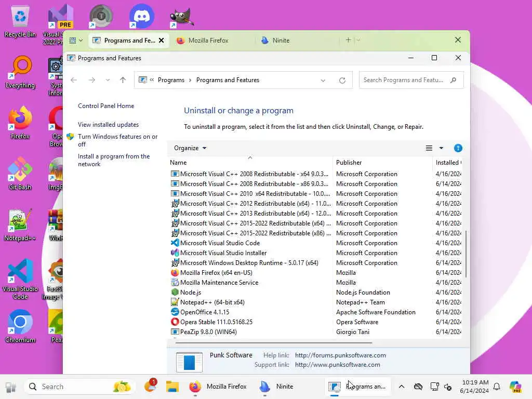Click the Programs and Features taskbar button
This screenshot has height=399, width=532.
pos(357,387)
